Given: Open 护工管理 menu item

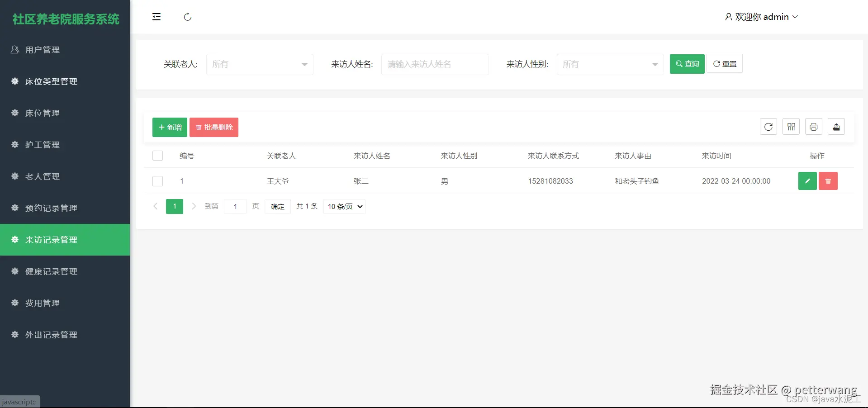Looking at the screenshot, I should 65,145.
